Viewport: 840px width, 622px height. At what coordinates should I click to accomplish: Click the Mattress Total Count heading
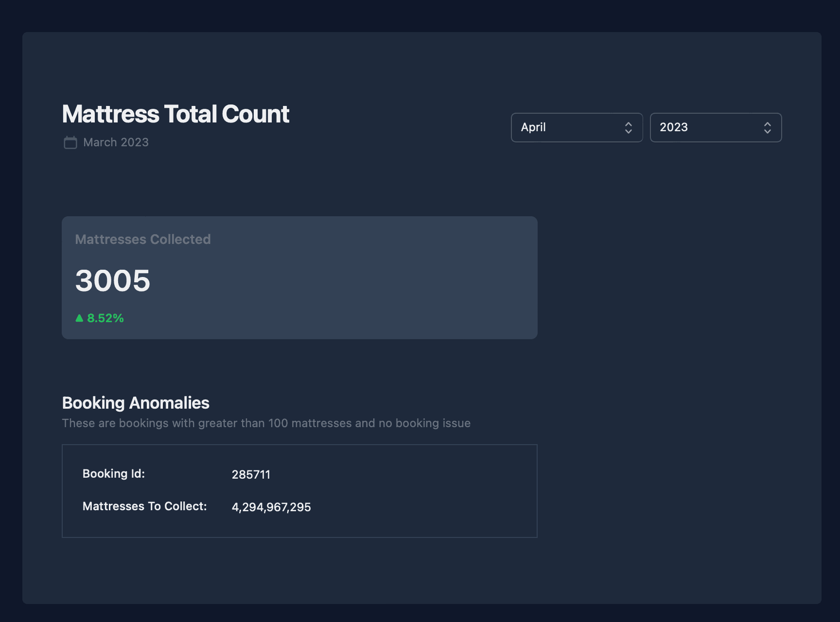tap(175, 114)
